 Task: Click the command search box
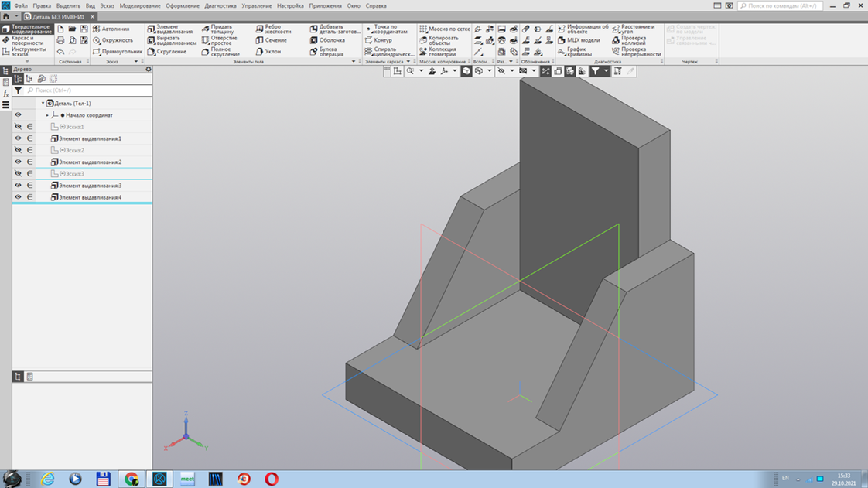pyautogui.click(x=780, y=5)
